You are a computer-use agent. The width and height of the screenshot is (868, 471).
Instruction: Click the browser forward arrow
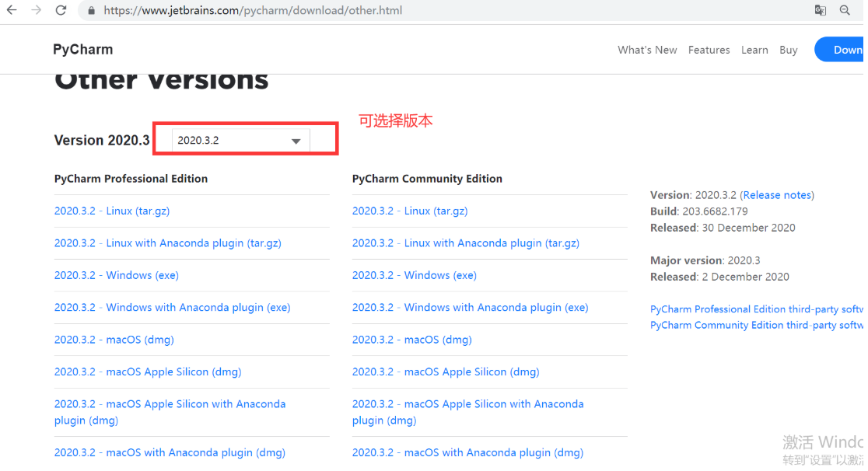tap(37, 10)
